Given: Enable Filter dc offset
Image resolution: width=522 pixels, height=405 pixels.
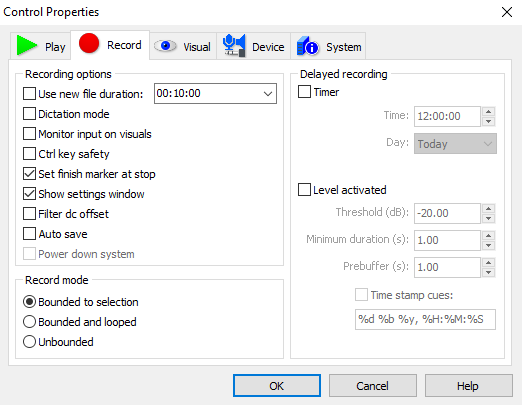Looking at the screenshot, I should pos(29,214).
